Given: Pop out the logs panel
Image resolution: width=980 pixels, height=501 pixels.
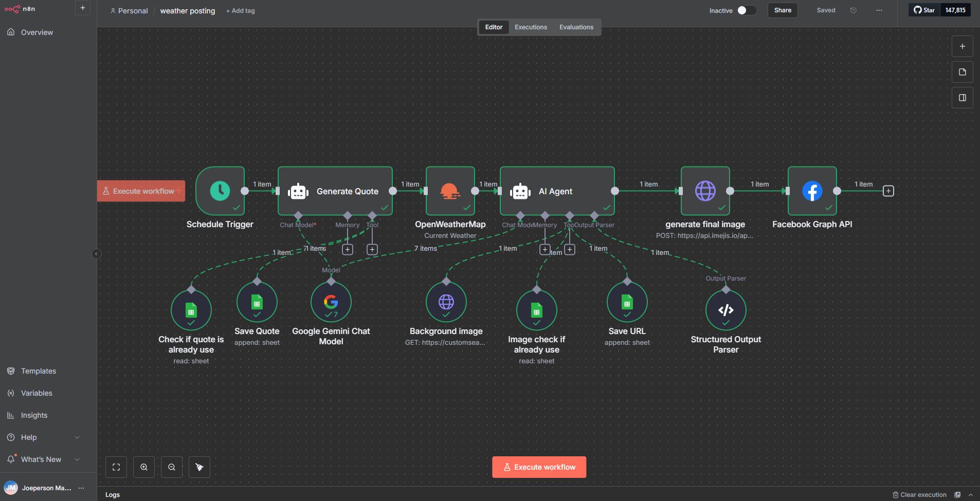Looking at the screenshot, I should coord(957,495).
